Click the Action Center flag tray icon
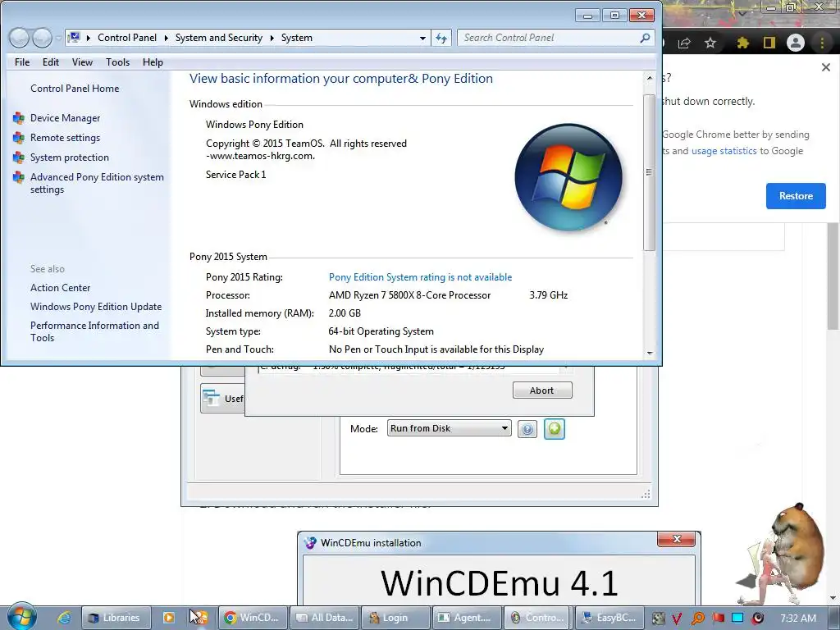The width and height of the screenshot is (840, 630). click(x=718, y=618)
